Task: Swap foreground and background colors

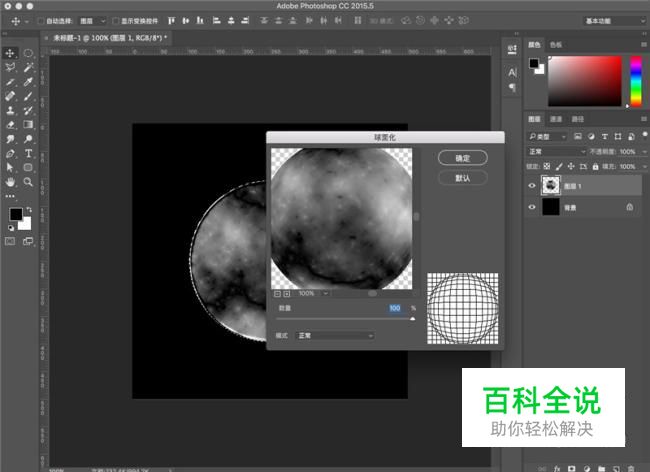Action: pyautogui.click(x=29, y=210)
